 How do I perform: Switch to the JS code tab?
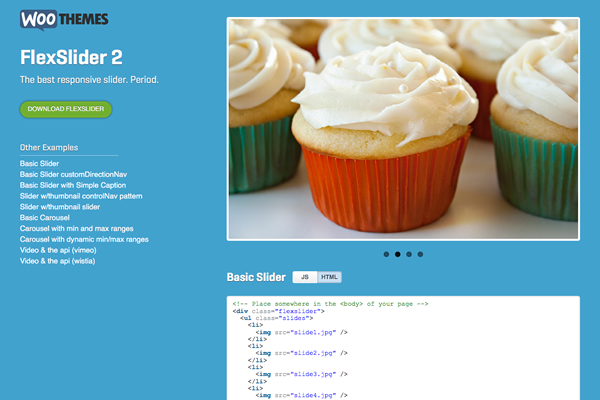tap(305, 277)
